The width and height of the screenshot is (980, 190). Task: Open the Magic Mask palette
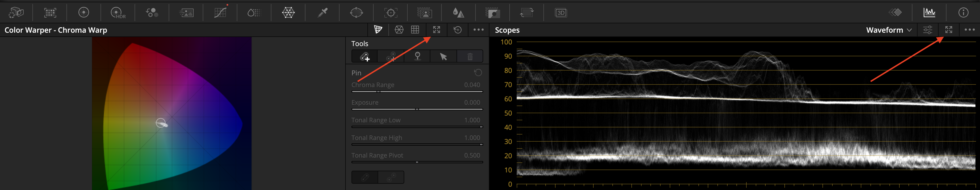[425, 13]
